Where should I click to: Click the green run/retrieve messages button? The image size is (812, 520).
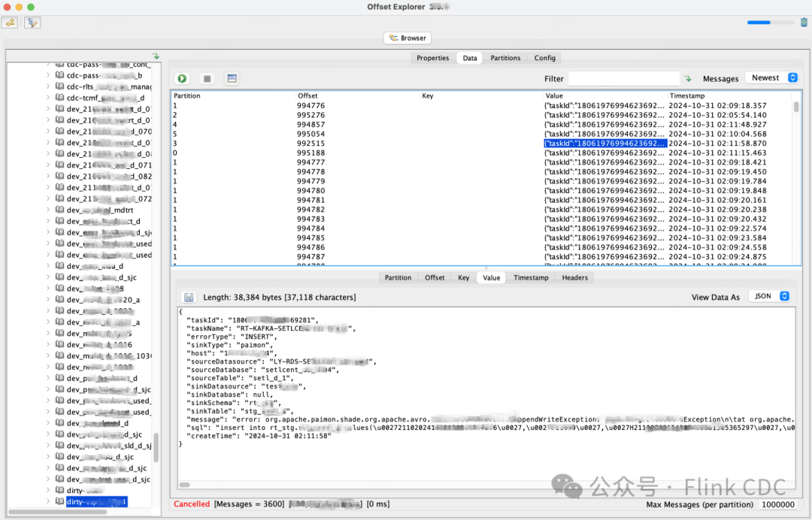pyautogui.click(x=182, y=79)
